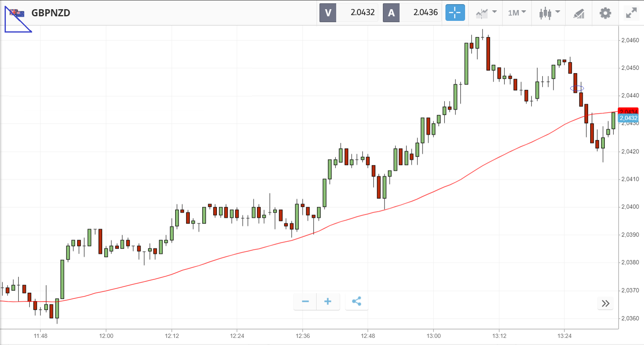644x345 pixels.
Task: Click the red 2.0434 price label
Action: [x=628, y=111]
